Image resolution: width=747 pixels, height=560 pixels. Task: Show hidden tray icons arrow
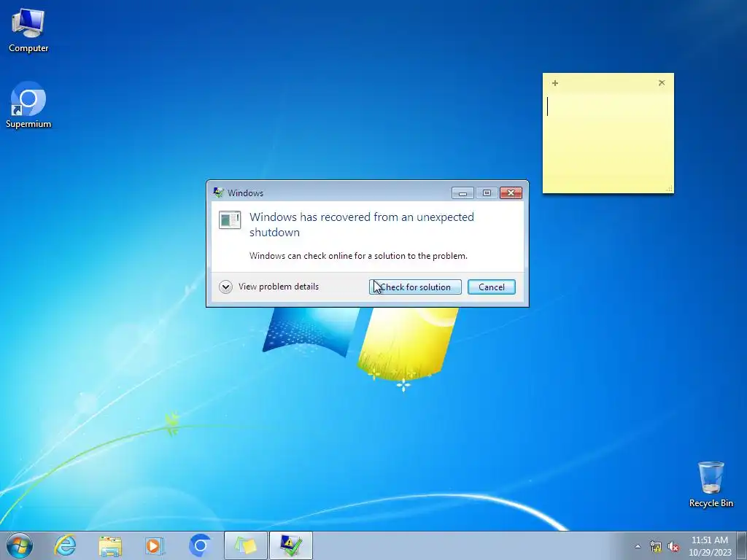[638, 546]
